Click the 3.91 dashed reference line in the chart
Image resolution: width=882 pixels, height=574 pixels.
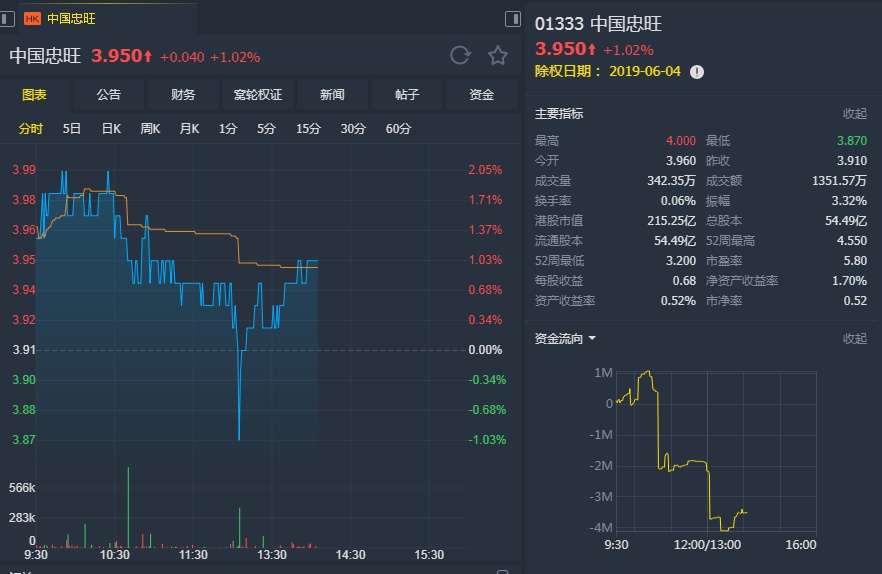tap(250, 350)
